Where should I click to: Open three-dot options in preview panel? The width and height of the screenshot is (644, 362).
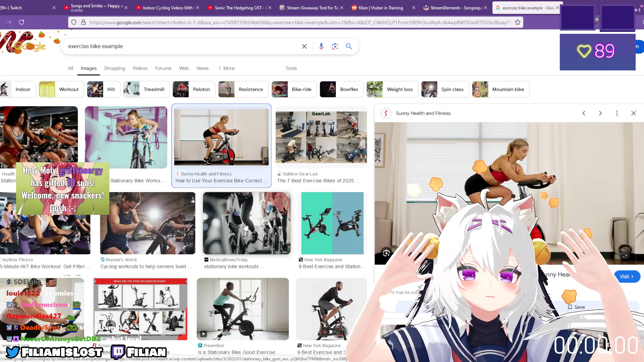[x=617, y=113]
